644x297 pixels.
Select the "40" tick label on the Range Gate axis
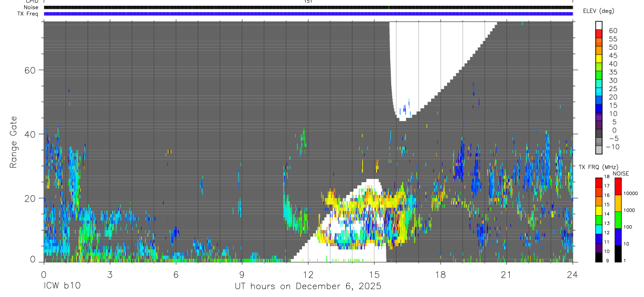[30, 134]
